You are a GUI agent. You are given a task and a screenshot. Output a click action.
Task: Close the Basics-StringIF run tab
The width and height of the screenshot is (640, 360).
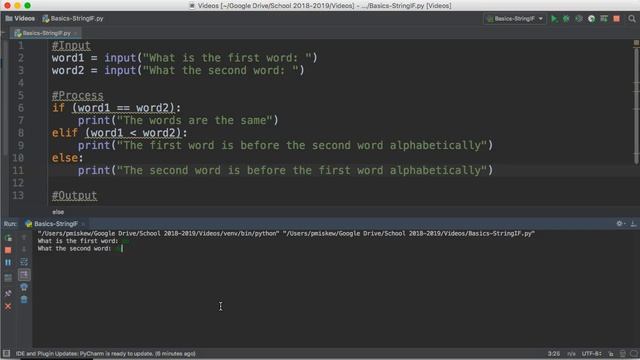pos(83,224)
